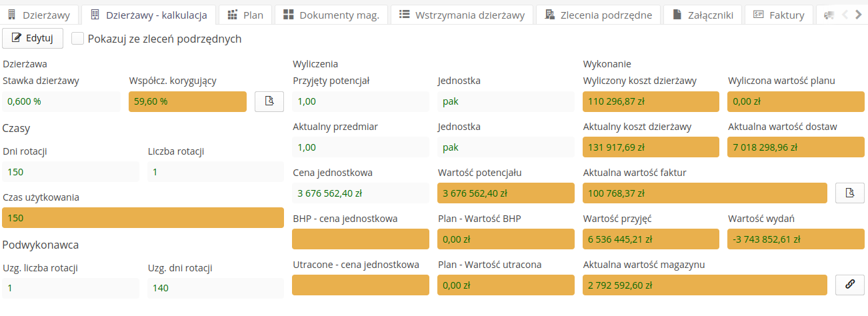
Task: Select the Załączniki tab
Action: 703,15
